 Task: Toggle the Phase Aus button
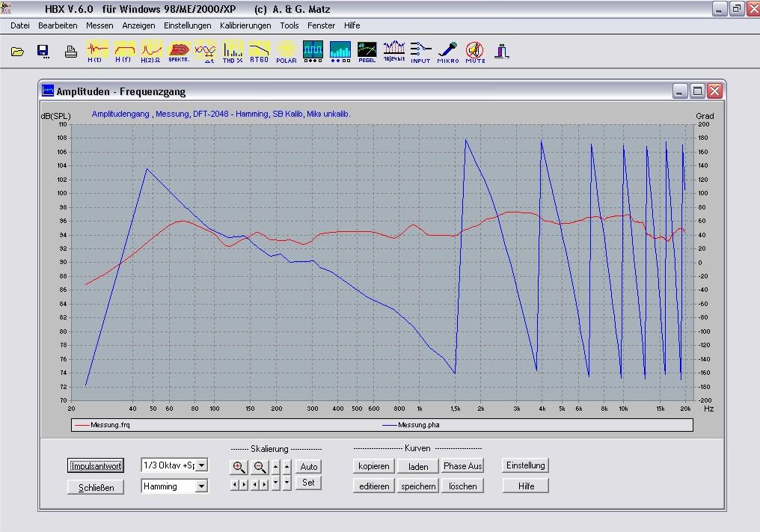click(x=462, y=466)
